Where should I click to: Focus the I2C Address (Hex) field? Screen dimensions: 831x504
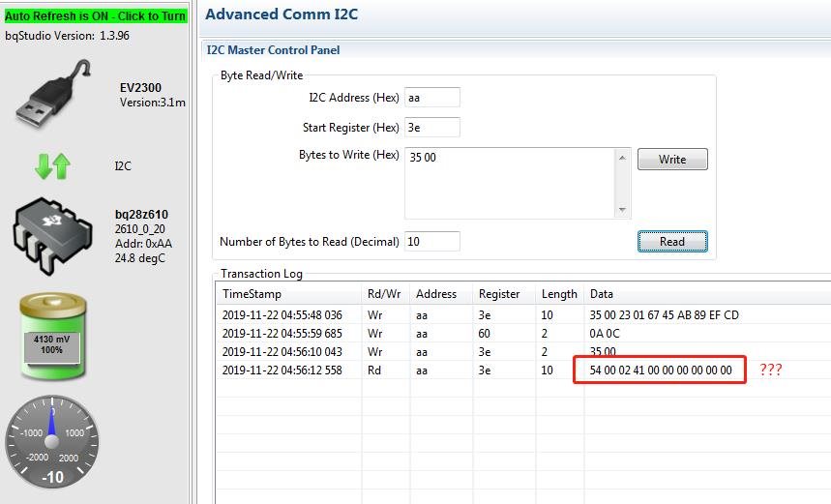pos(431,98)
